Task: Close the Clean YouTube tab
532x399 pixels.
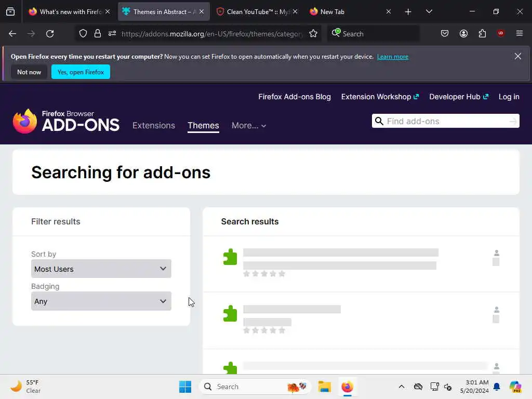Action: coord(295,12)
